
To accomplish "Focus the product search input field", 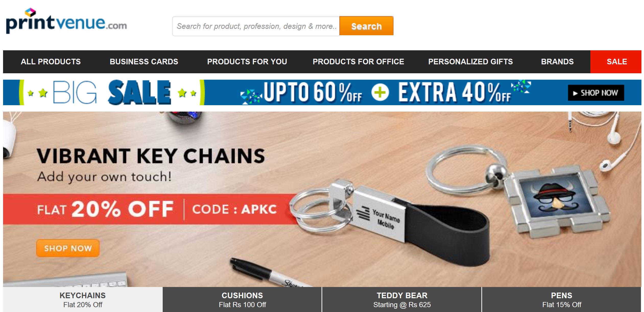I will 256,26.
